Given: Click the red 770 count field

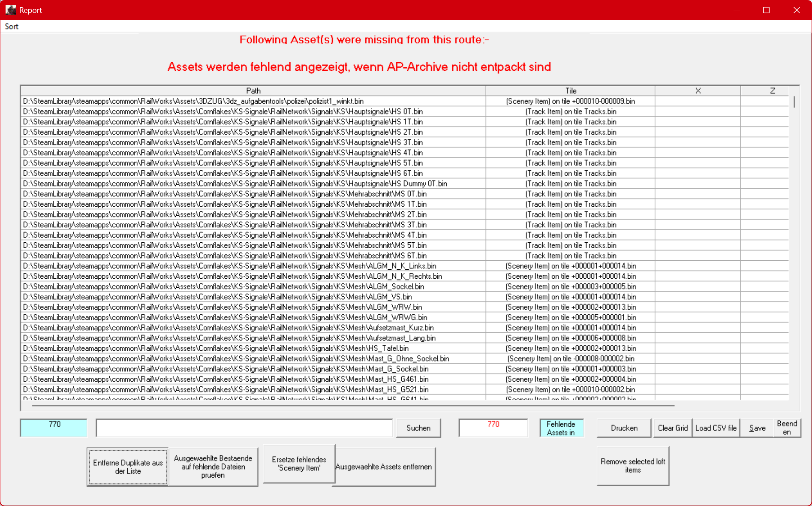Looking at the screenshot, I should pyautogui.click(x=493, y=428).
